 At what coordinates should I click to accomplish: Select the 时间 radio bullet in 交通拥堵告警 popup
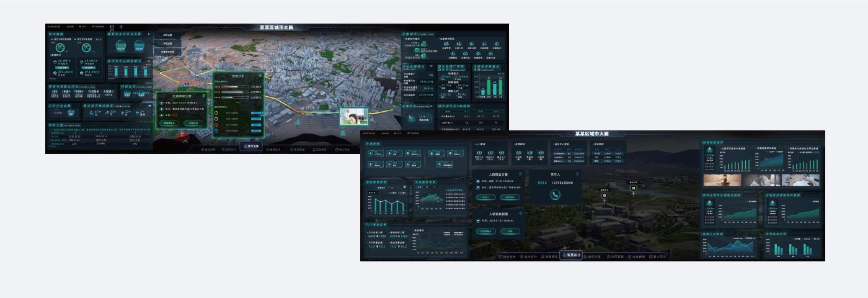[x=161, y=103]
